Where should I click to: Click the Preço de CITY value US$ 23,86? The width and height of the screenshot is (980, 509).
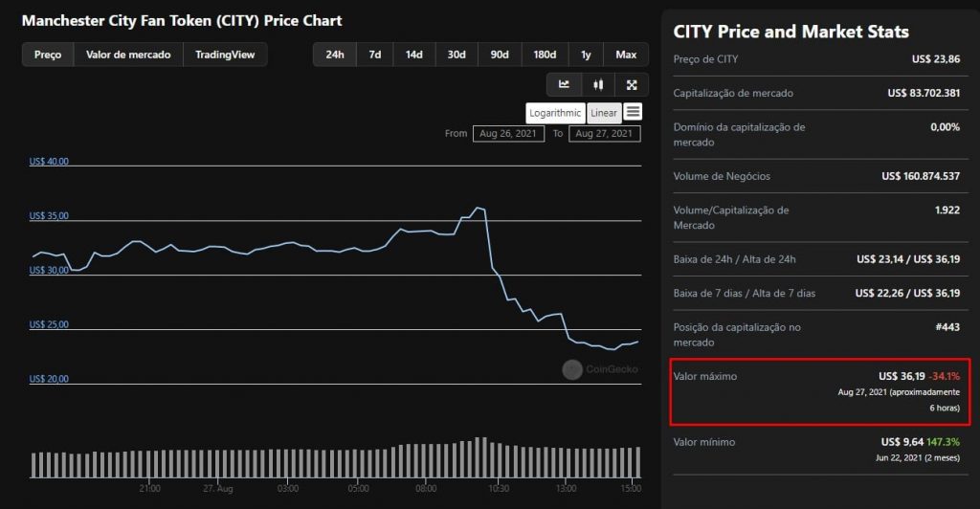click(x=936, y=58)
